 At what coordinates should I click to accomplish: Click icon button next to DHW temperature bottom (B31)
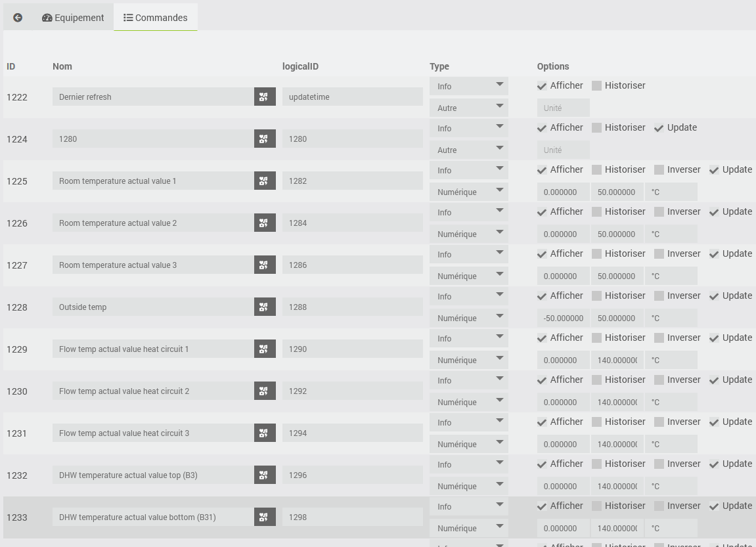264,517
